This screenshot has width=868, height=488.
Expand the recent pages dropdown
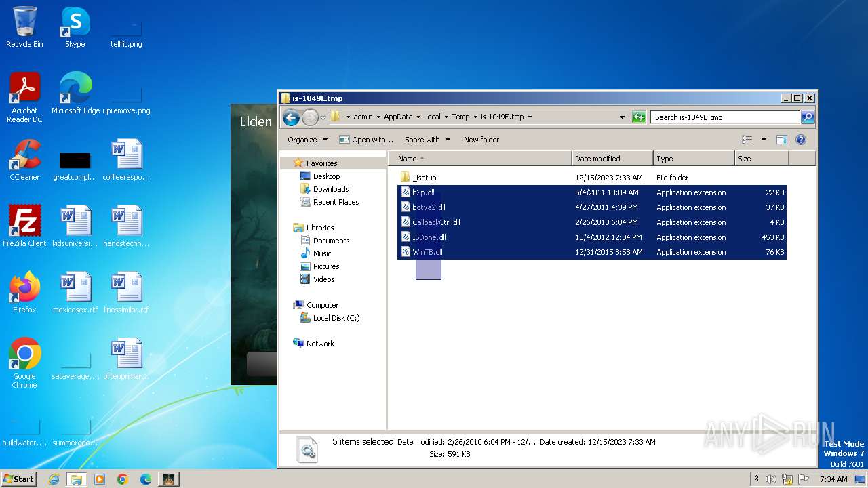click(323, 117)
